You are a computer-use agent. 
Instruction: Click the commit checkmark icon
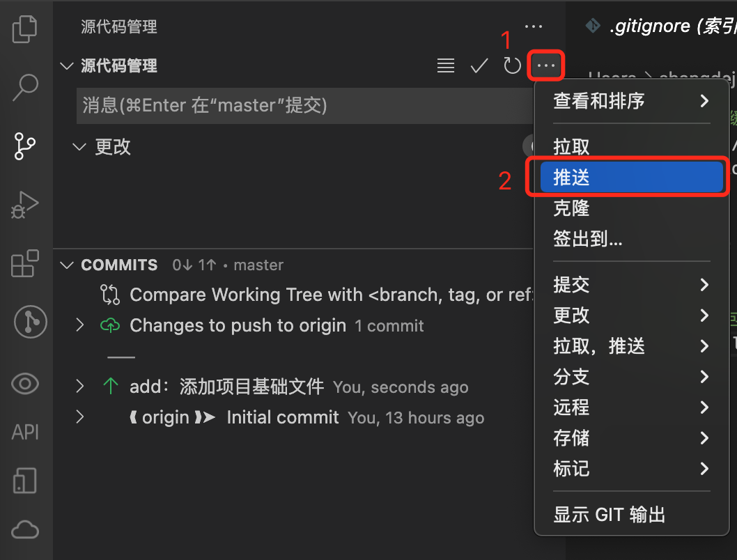[x=479, y=65]
